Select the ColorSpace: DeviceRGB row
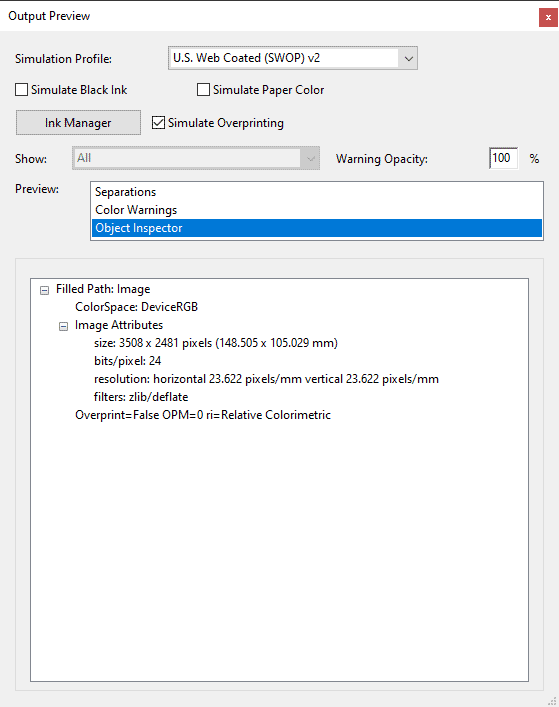The height and width of the screenshot is (707, 559). (x=136, y=307)
